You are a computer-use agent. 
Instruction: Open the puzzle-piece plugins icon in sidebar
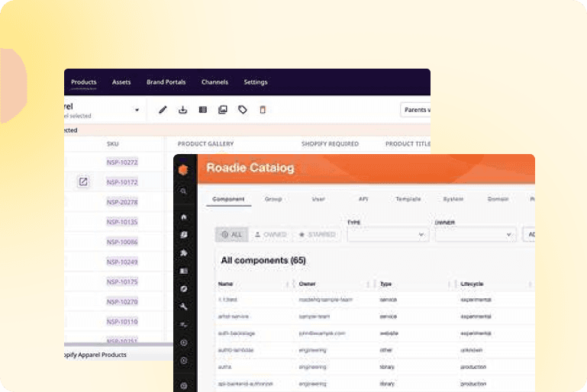click(x=183, y=253)
